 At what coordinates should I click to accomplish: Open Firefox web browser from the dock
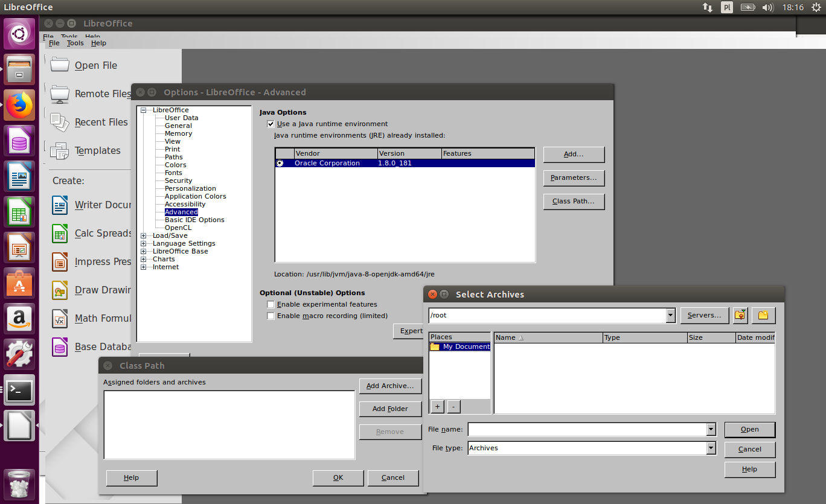(19, 106)
